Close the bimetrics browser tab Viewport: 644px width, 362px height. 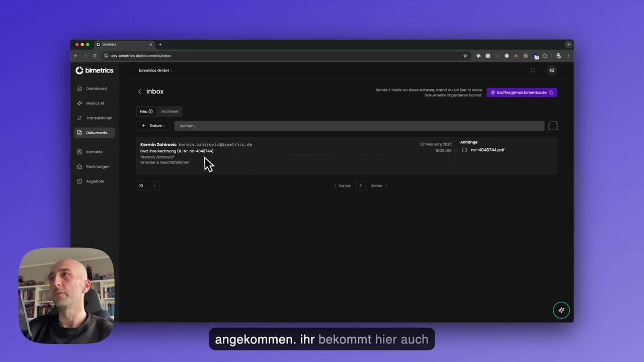click(x=150, y=44)
